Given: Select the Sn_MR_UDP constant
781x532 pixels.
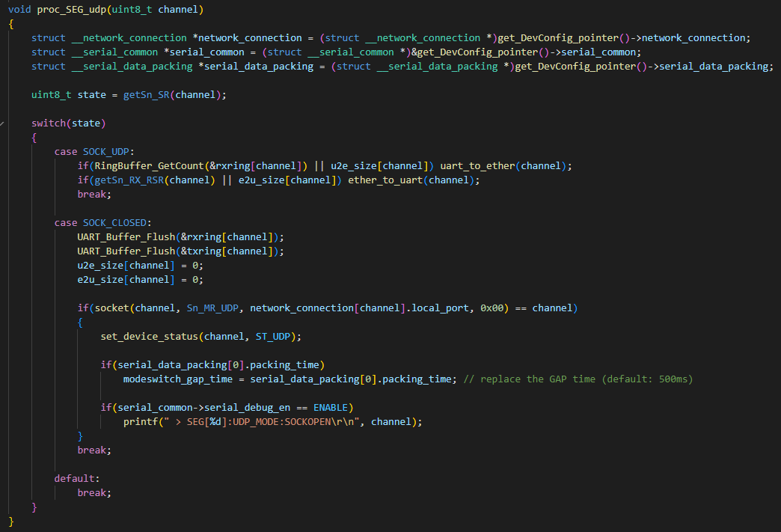Looking at the screenshot, I should [212, 308].
